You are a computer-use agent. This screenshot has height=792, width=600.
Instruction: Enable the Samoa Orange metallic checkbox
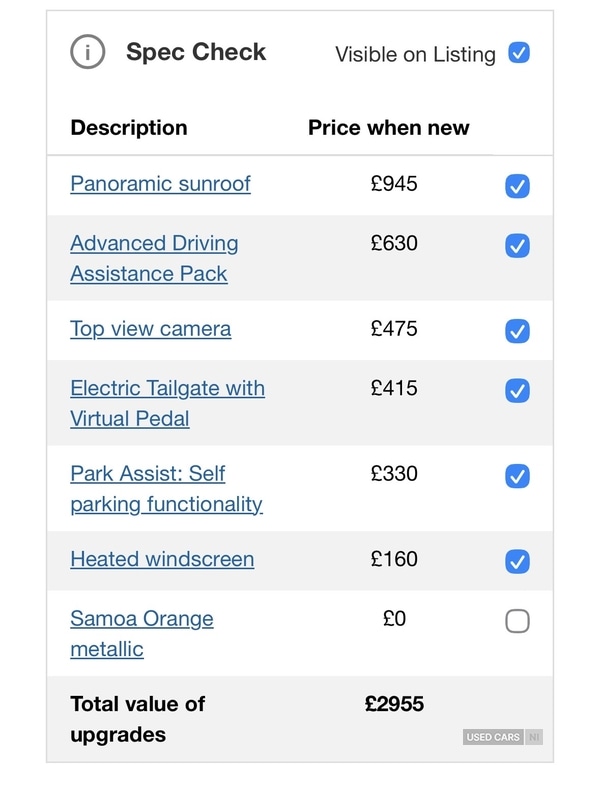[x=517, y=621]
